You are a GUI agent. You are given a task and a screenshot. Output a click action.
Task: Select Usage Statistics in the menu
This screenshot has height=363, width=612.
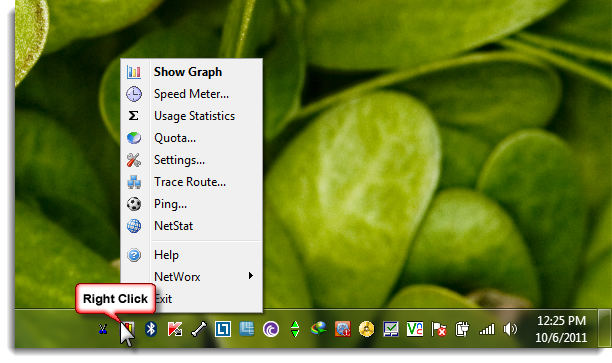[x=194, y=116]
